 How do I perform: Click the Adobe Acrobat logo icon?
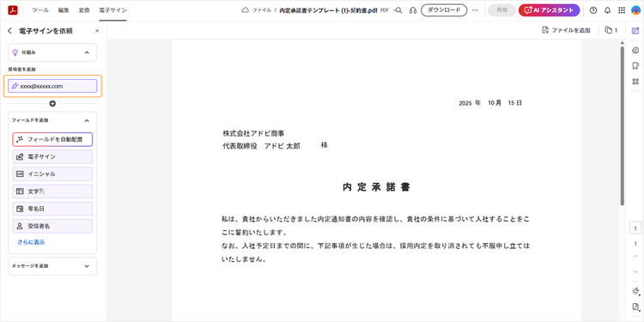13,10
